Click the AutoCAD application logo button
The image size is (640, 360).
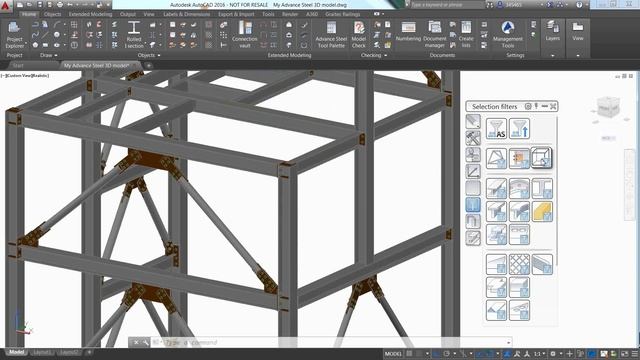[6, 5]
